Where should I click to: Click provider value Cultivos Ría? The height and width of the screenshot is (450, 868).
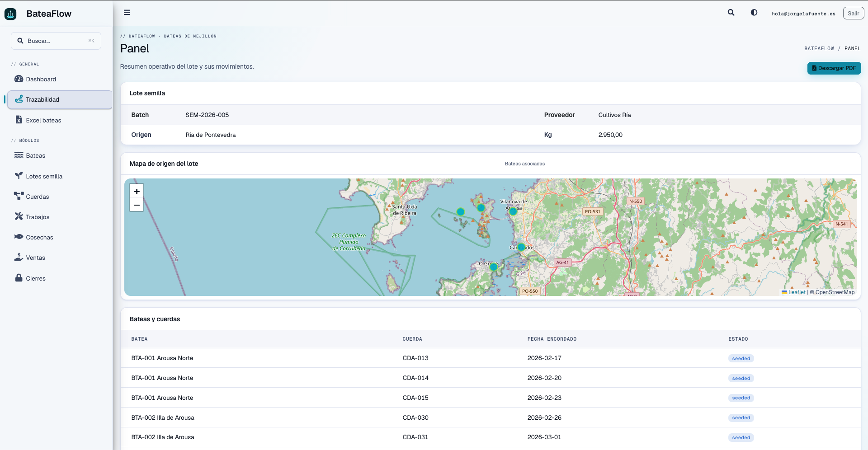pyautogui.click(x=614, y=115)
